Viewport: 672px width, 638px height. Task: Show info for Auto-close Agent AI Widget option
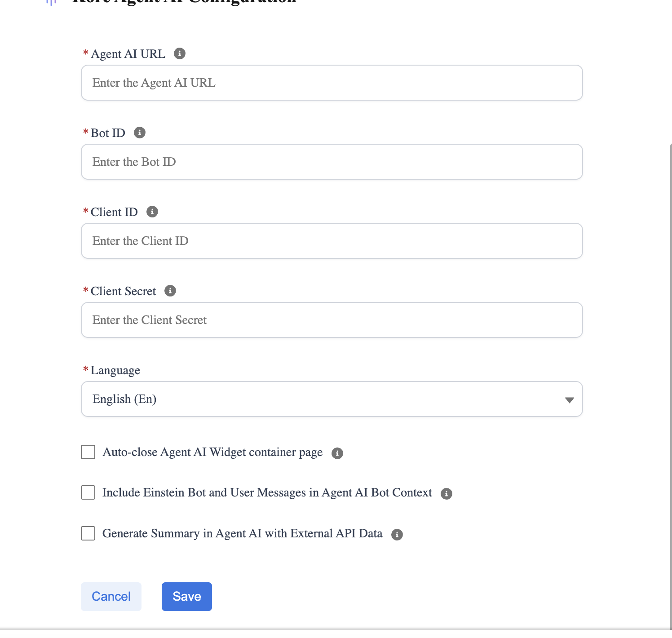tap(337, 453)
